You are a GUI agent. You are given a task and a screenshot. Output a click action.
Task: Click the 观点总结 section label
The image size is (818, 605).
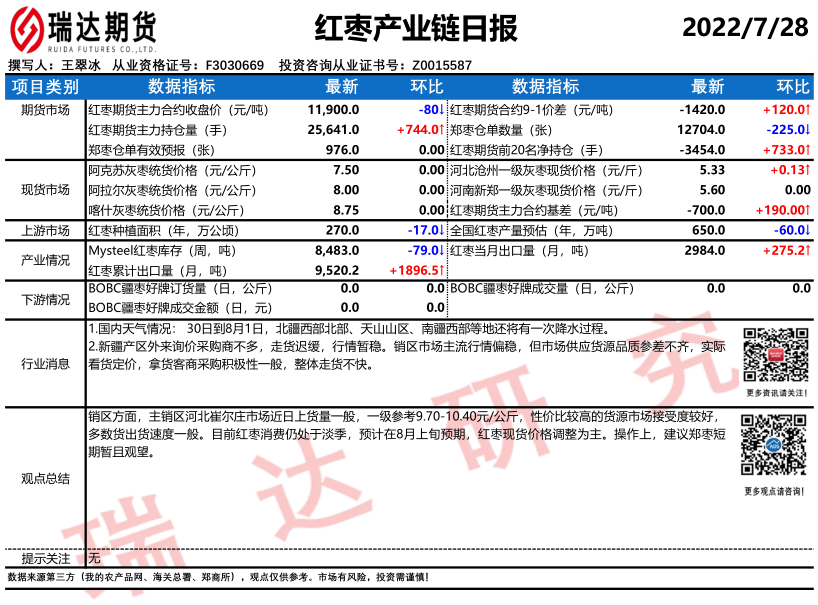(45, 478)
